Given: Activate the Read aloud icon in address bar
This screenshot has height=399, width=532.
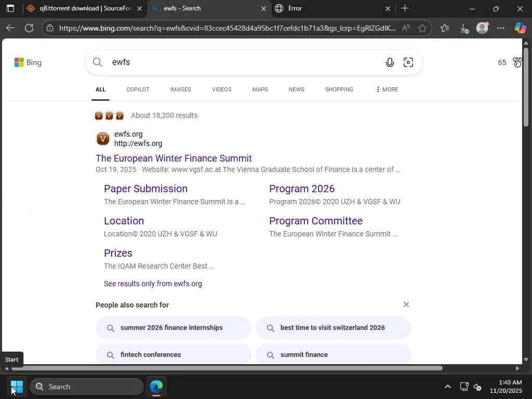Looking at the screenshot, I should [406, 28].
